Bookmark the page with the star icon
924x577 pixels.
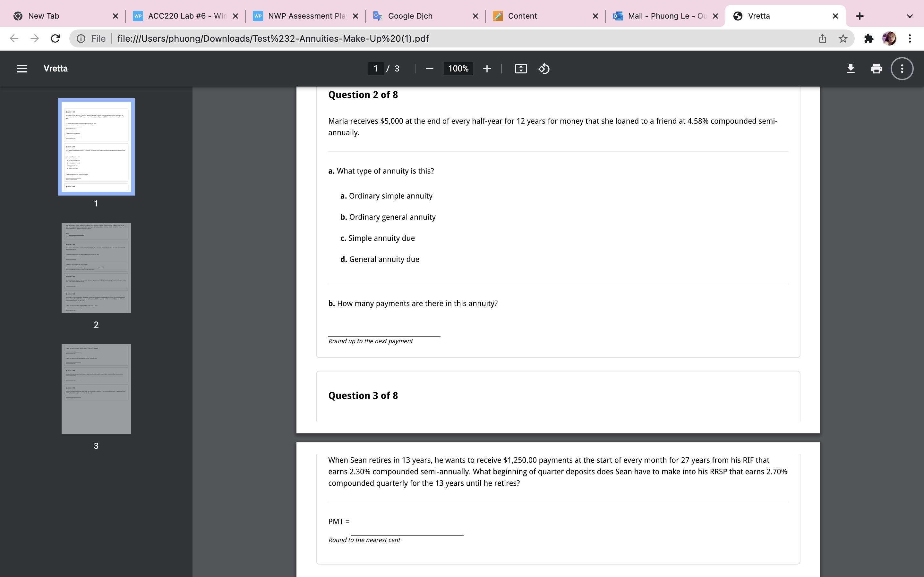[843, 38]
